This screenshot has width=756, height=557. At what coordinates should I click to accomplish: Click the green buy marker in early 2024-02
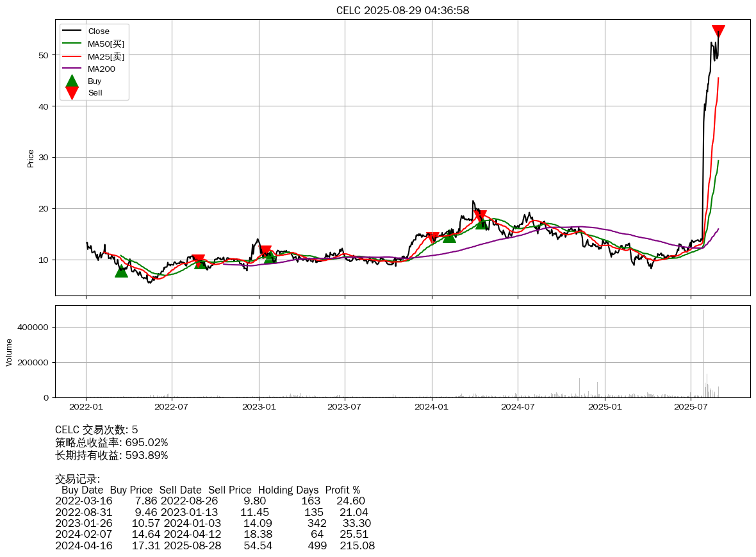tap(449, 237)
